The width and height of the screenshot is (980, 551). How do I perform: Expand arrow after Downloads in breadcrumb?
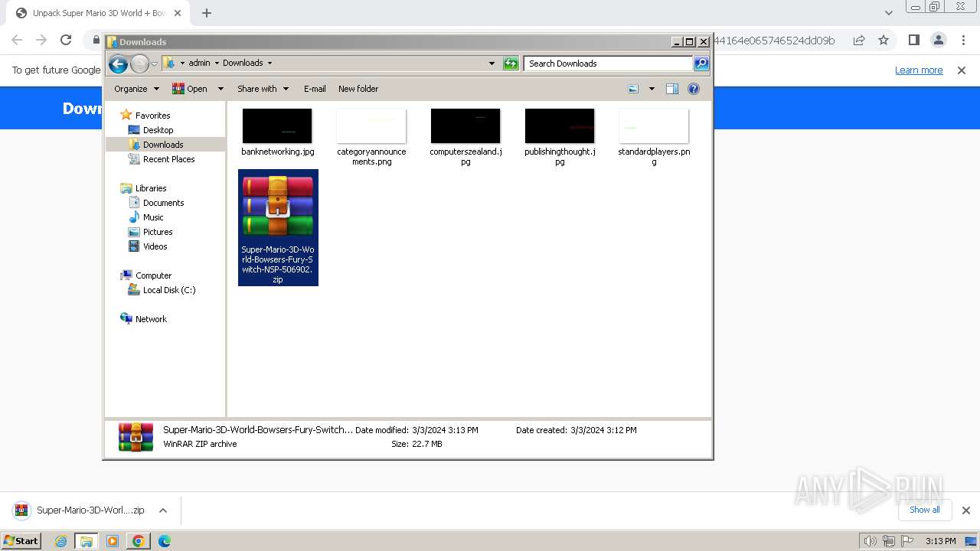point(269,64)
